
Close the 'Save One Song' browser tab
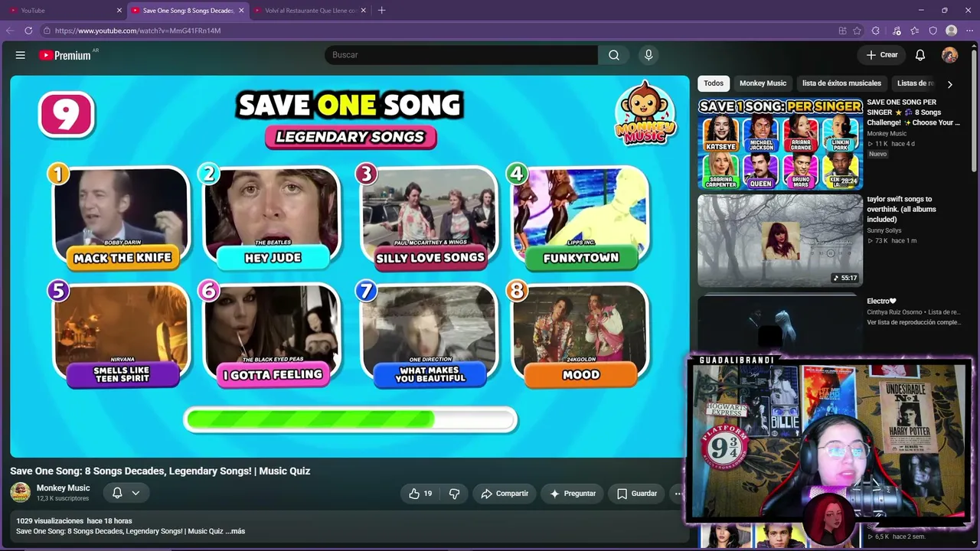(241, 11)
